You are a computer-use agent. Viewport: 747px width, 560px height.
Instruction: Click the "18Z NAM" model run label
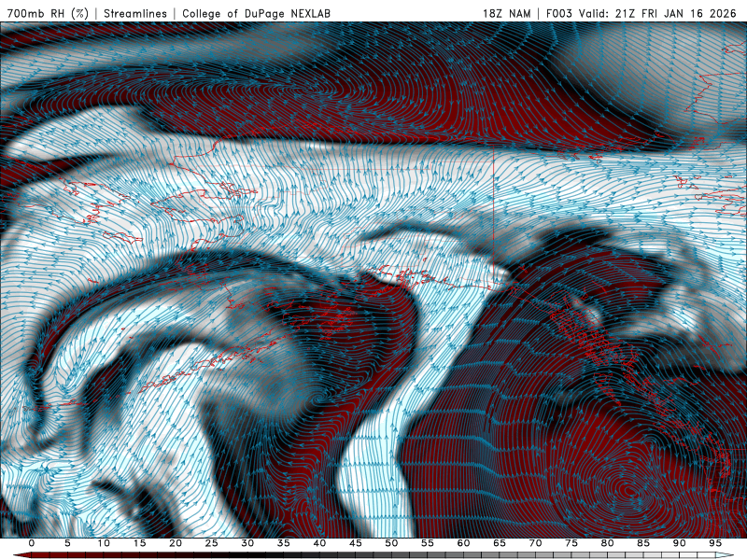[x=506, y=14]
